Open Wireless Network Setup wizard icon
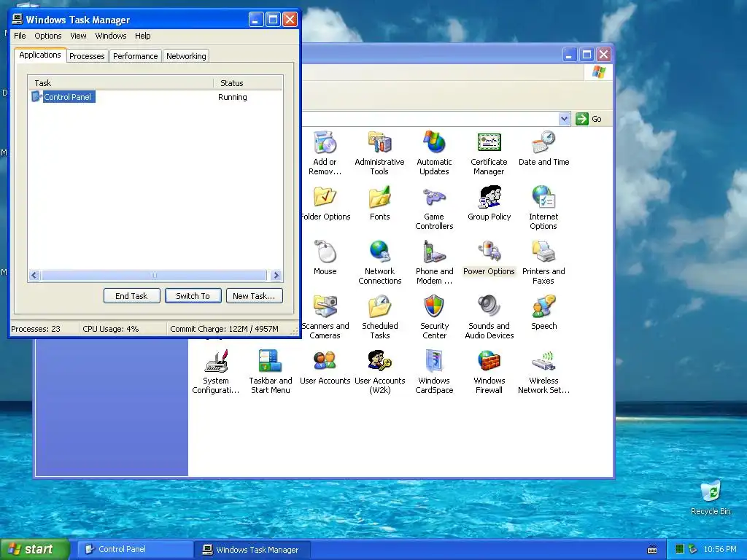 (x=543, y=373)
